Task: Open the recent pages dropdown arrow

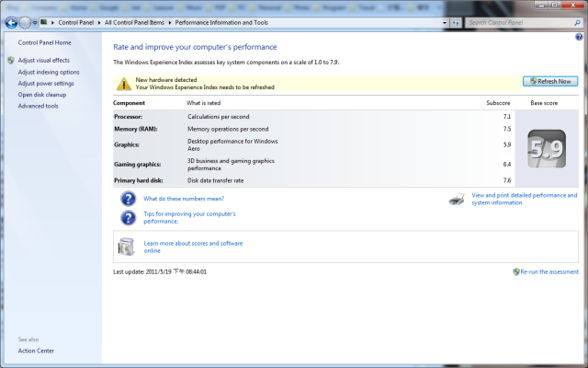Action: coord(35,23)
